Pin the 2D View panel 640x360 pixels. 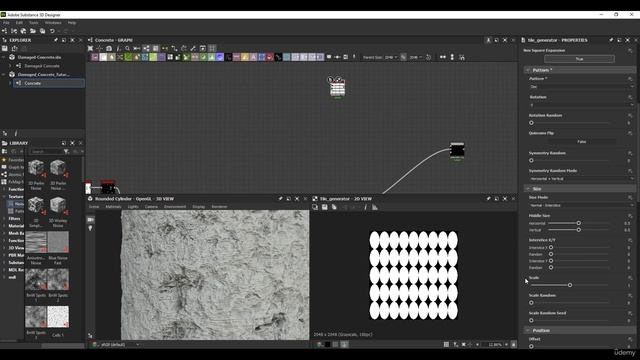489,199
